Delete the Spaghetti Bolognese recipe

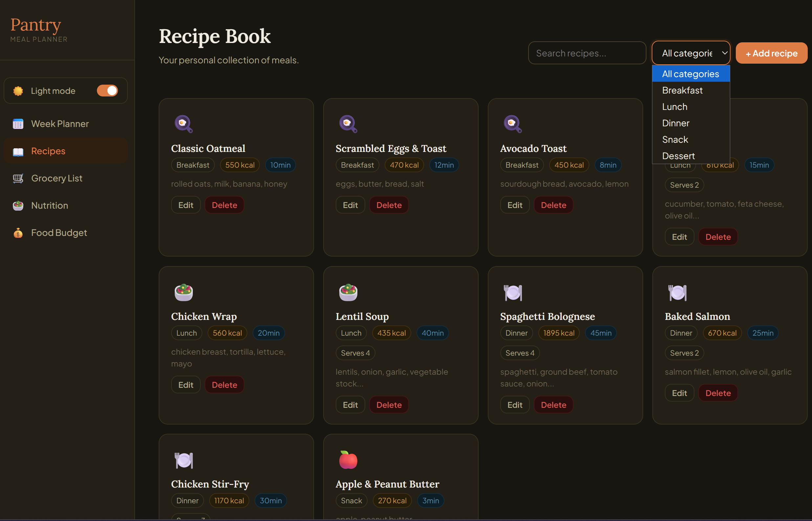point(553,404)
